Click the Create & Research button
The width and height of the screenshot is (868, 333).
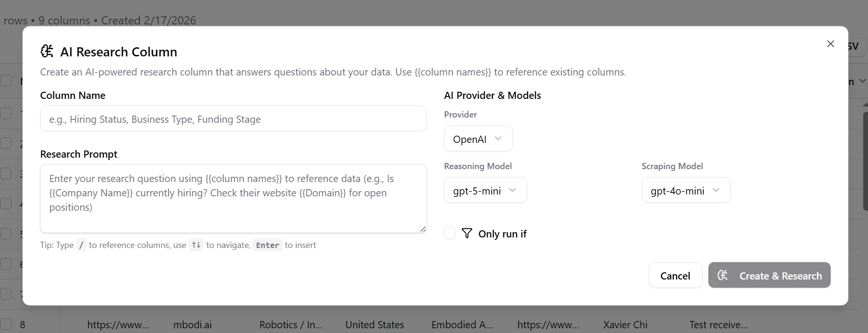coord(769,275)
